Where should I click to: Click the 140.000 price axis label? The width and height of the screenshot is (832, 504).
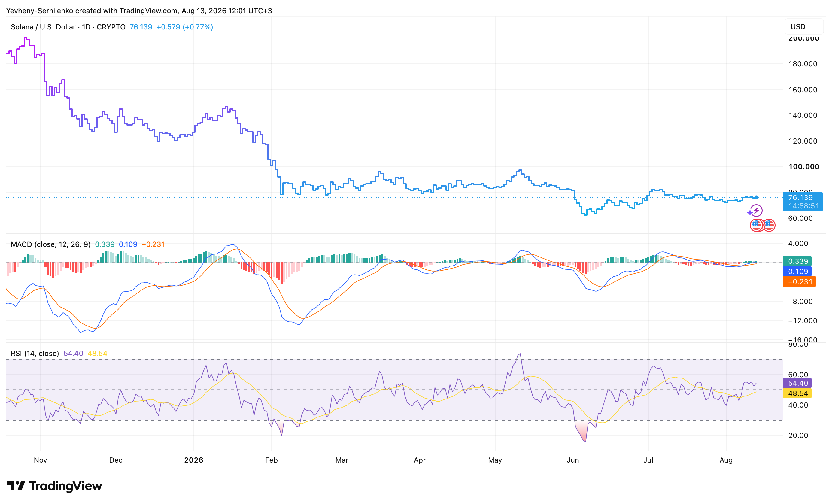coord(803,115)
